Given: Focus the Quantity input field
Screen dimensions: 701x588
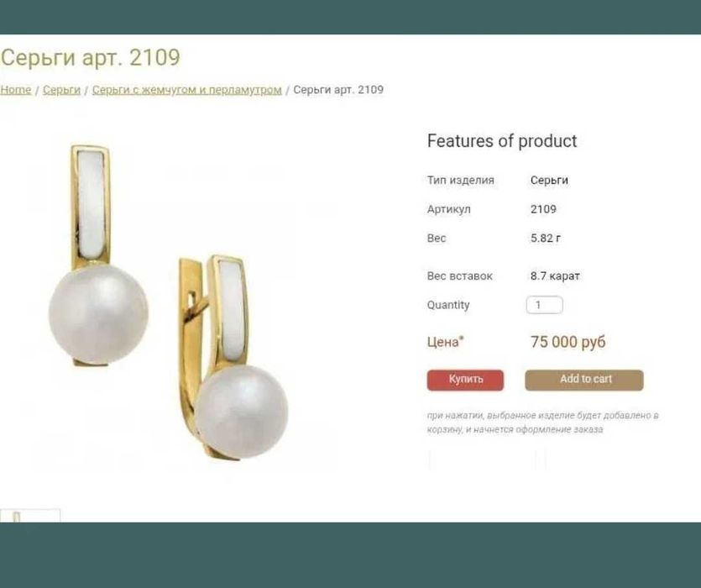Looking at the screenshot, I should (545, 305).
